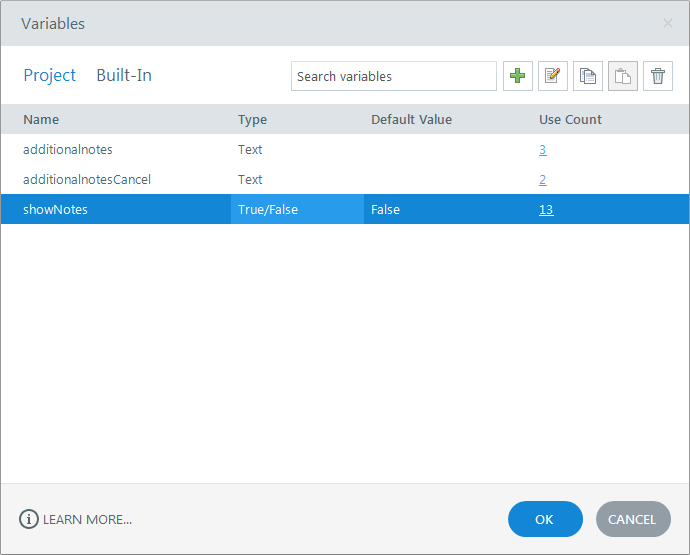690x555 pixels.
Task: Sort by the Name column header
Action: (x=41, y=119)
